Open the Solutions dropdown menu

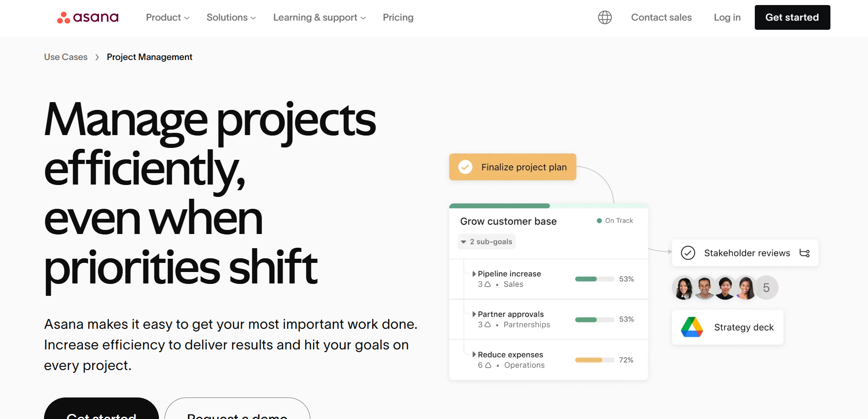click(x=231, y=17)
